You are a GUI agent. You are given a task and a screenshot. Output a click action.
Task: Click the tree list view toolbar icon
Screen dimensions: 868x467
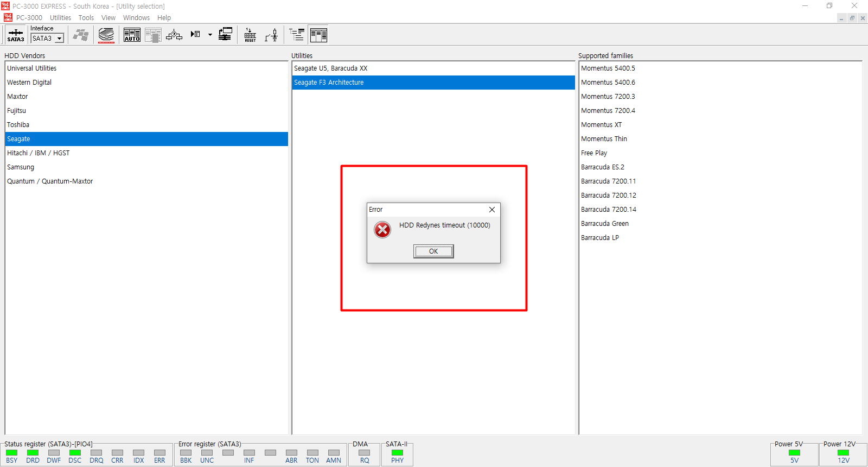(297, 35)
